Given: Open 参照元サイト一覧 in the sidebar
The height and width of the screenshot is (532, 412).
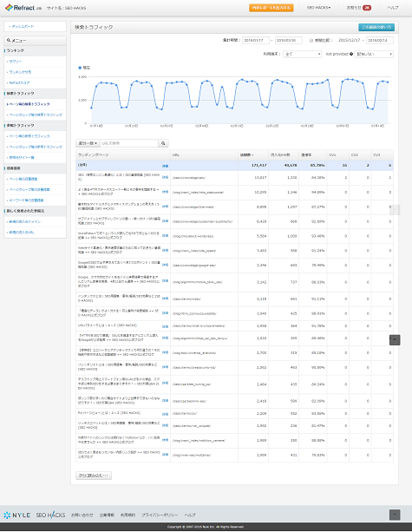Looking at the screenshot, I should tap(22, 157).
